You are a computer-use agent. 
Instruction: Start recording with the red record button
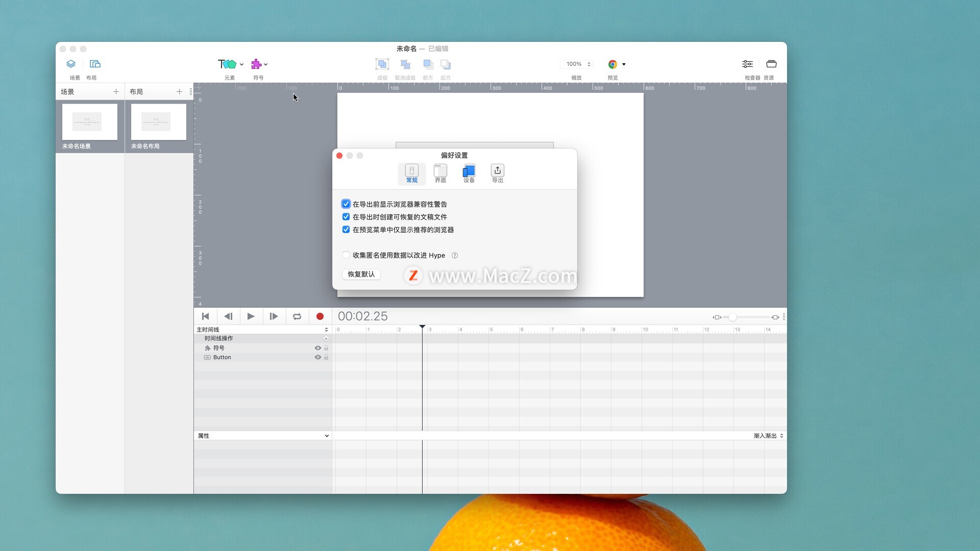320,316
